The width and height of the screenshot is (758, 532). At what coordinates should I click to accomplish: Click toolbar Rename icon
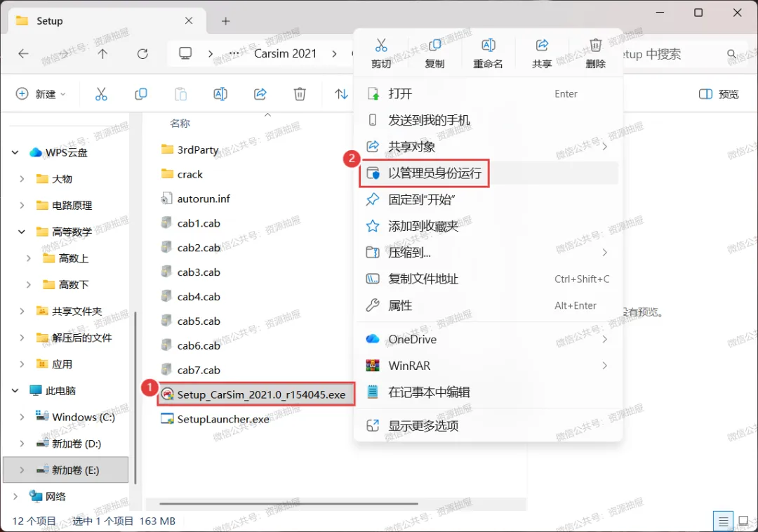tap(220, 94)
